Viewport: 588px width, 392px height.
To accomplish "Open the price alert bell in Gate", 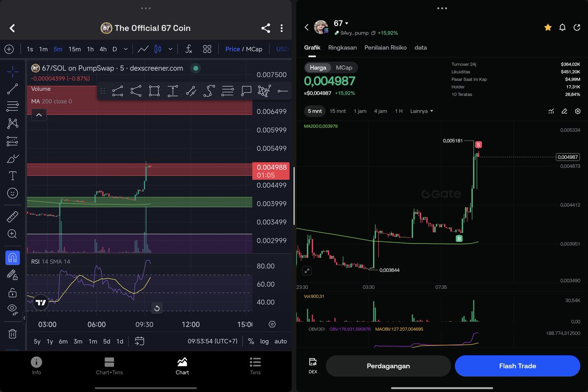I will pyautogui.click(x=563, y=27).
